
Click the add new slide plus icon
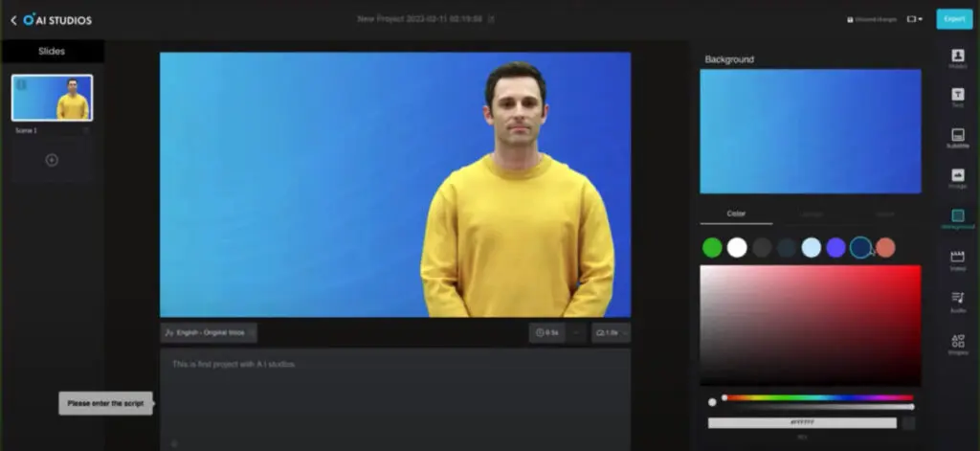point(52,161)
